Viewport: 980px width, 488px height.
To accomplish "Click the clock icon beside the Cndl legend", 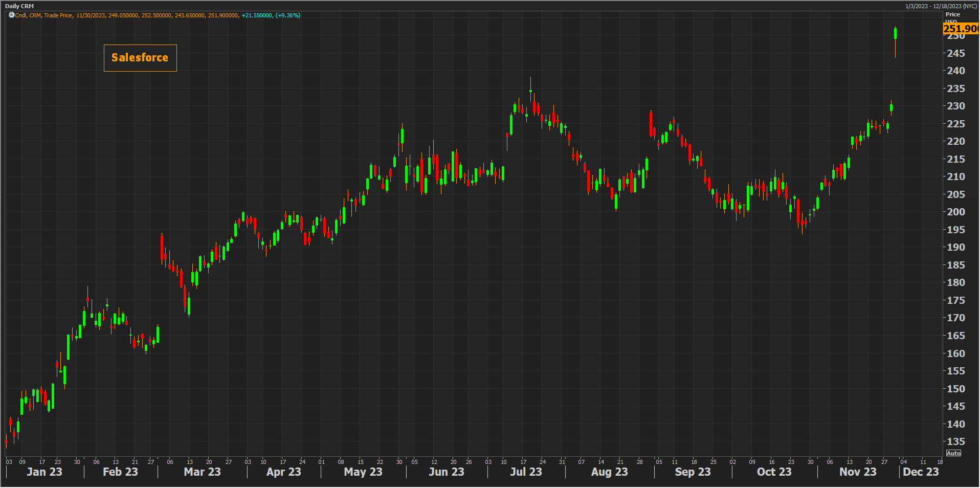I will (11, 15).
